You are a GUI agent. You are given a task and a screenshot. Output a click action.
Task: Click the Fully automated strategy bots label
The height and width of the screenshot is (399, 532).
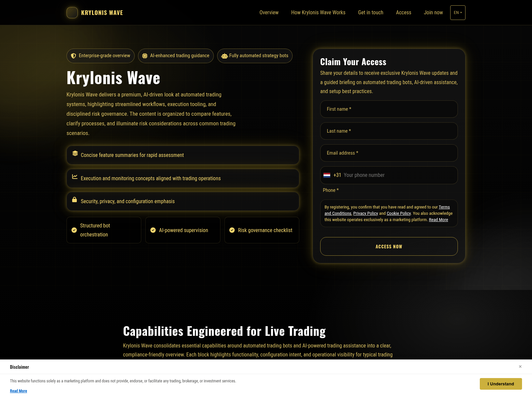tap(259, 56)
